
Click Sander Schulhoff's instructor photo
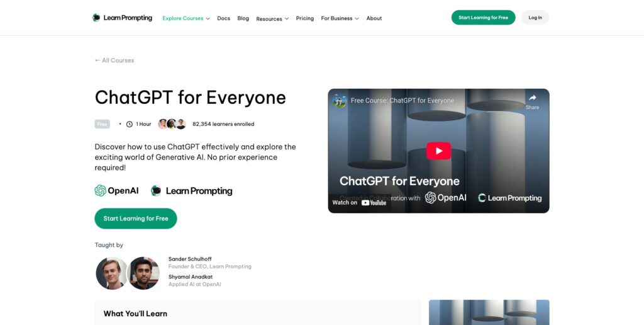[x=112, y=273]
